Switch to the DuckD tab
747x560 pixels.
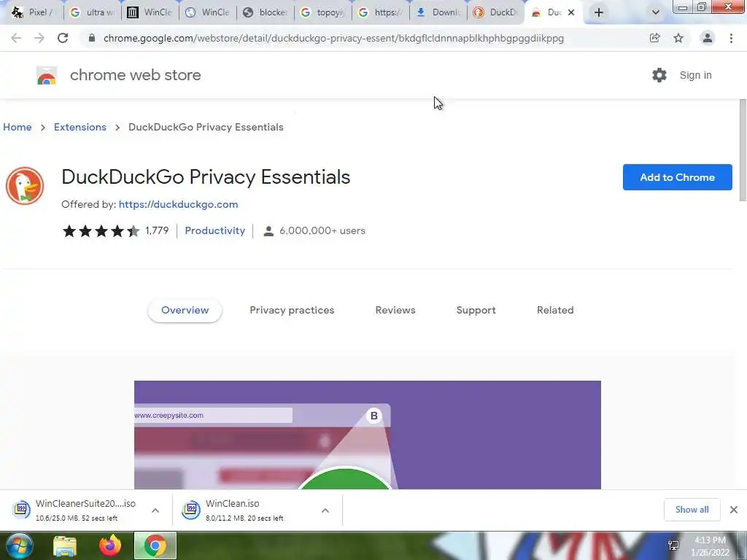pos(496,12)
